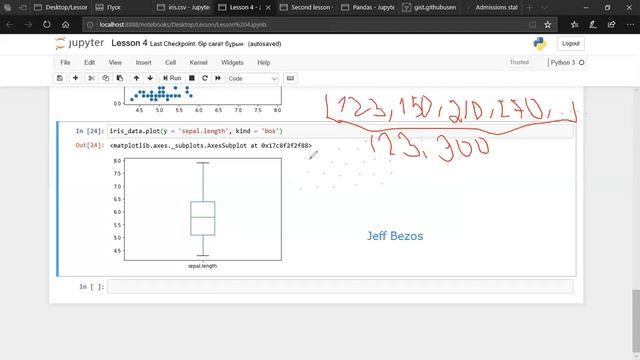
Task: Click the Trusted notebook indicator
Action: [x=519, y=62]
